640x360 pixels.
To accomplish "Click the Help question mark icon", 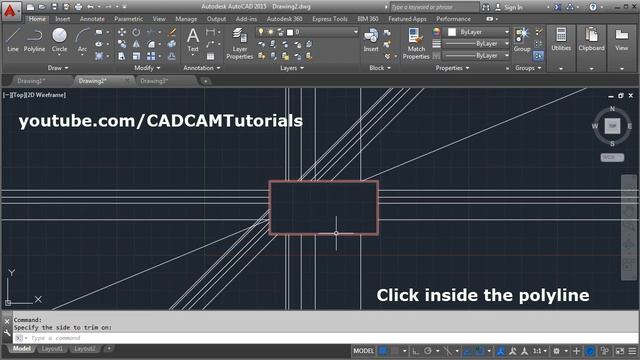I will click(x=593, y=7).
